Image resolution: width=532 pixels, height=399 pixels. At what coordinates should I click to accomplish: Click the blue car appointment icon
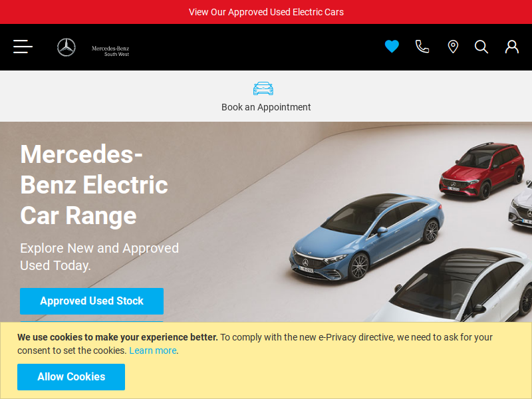coord(263,88)
